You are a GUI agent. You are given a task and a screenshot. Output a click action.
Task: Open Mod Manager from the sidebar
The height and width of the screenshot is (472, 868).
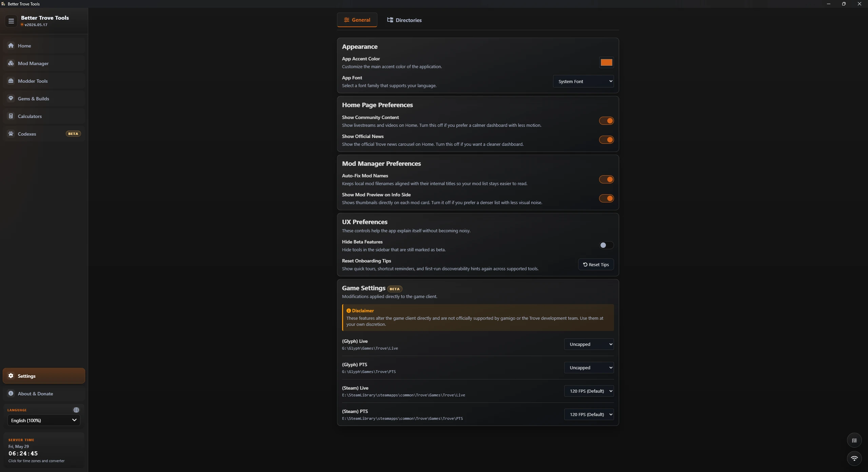coord(44,63)
